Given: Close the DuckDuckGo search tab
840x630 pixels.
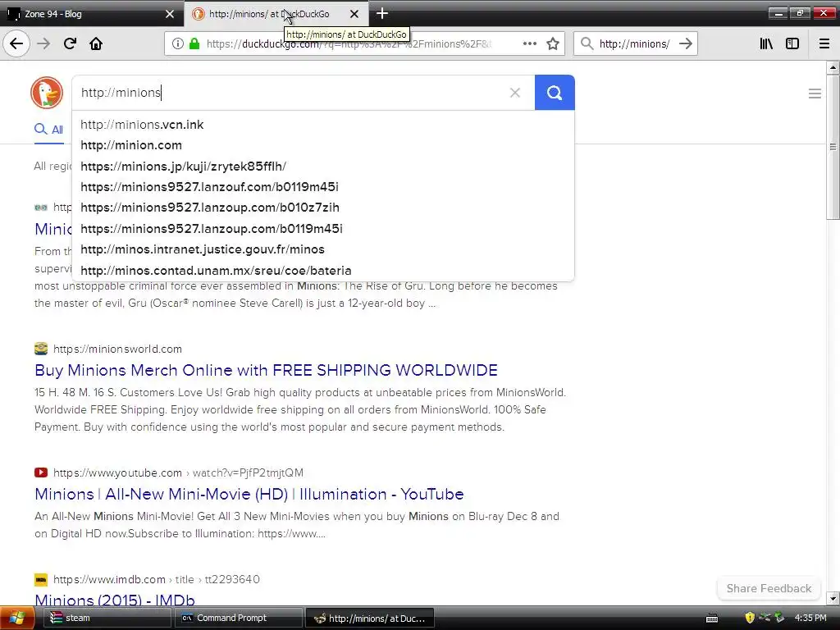Looking at the screenshot, I should pos(354,14).
